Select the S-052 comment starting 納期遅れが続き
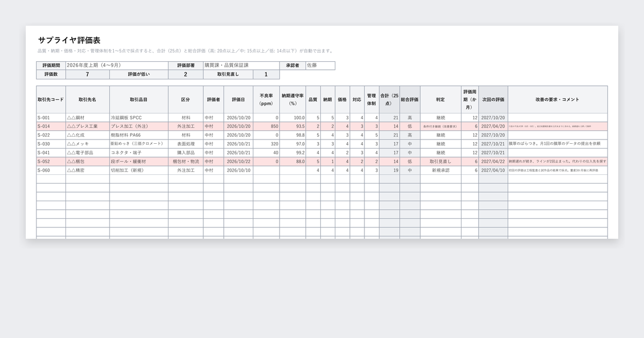 558,161
